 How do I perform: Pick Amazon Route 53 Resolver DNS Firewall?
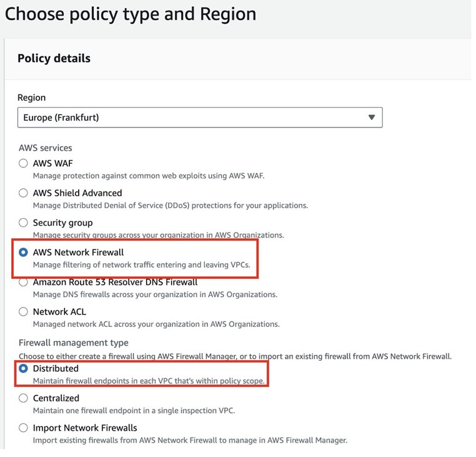tap(24, 282)
